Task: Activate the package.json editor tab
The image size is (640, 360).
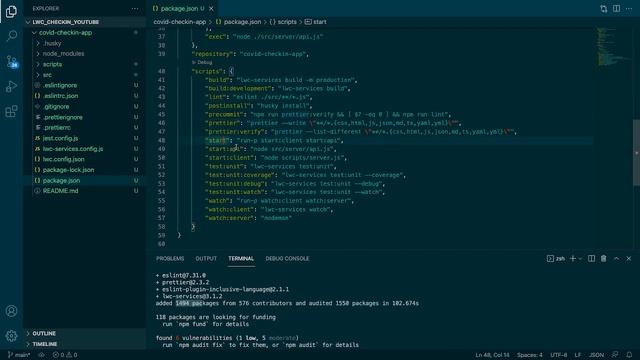Action: click(x=179, y=9)
